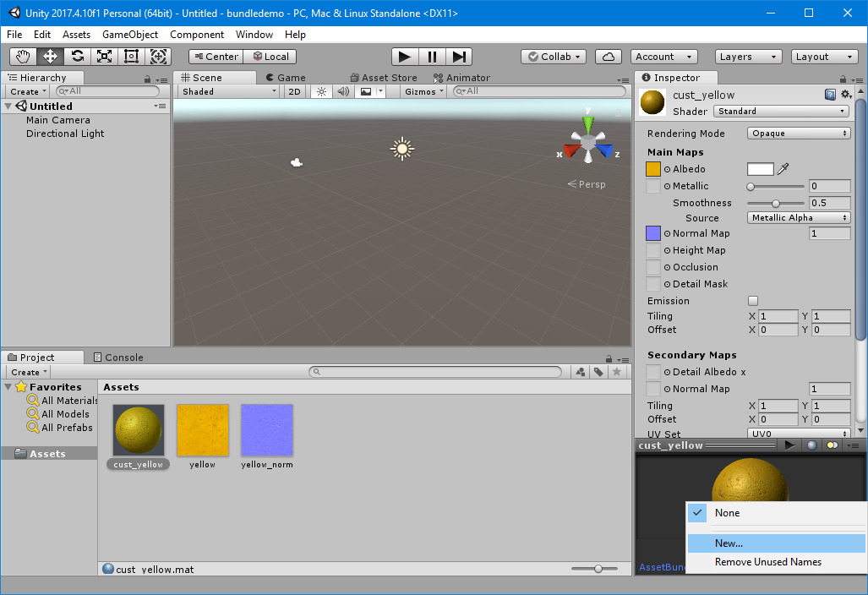Select the Move tool
Image resolution: width=868 pixels, height=595 pixels.
click(x=51, y=57)
